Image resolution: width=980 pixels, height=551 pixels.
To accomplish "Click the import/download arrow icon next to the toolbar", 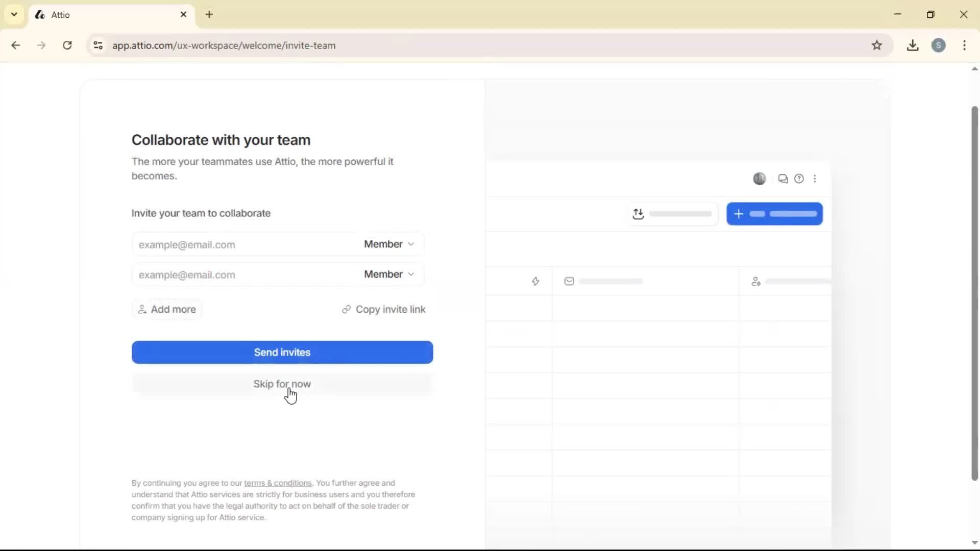I will click(639, 214).
